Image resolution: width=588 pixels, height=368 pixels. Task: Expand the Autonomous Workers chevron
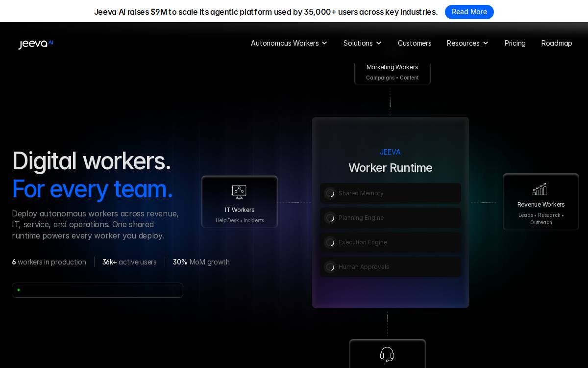point(324,43)
